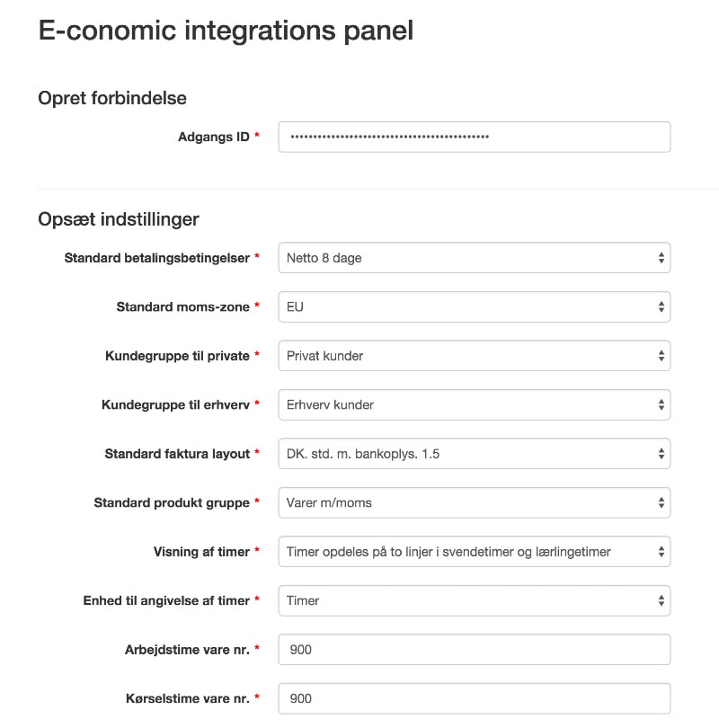Click the 'Standard betalingsbetingelser' label text
The width and height of the screenshot is (719, 728).
tap(156, 258)
